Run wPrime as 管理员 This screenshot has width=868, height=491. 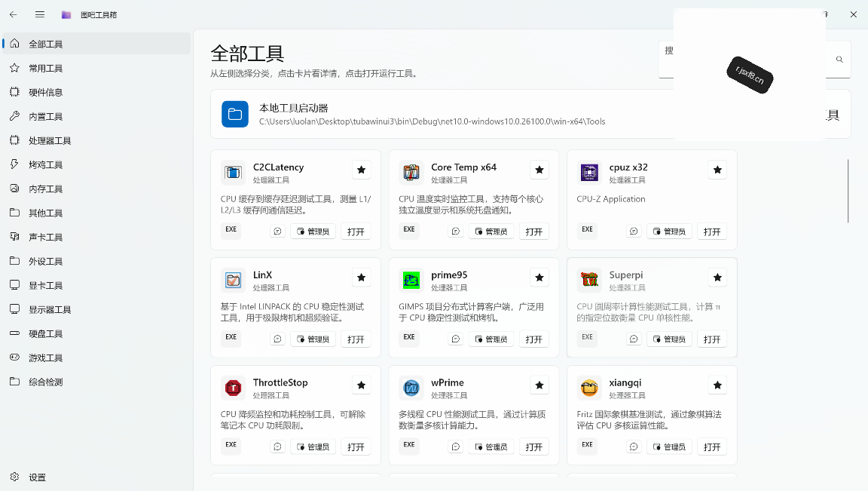[491, 447]
